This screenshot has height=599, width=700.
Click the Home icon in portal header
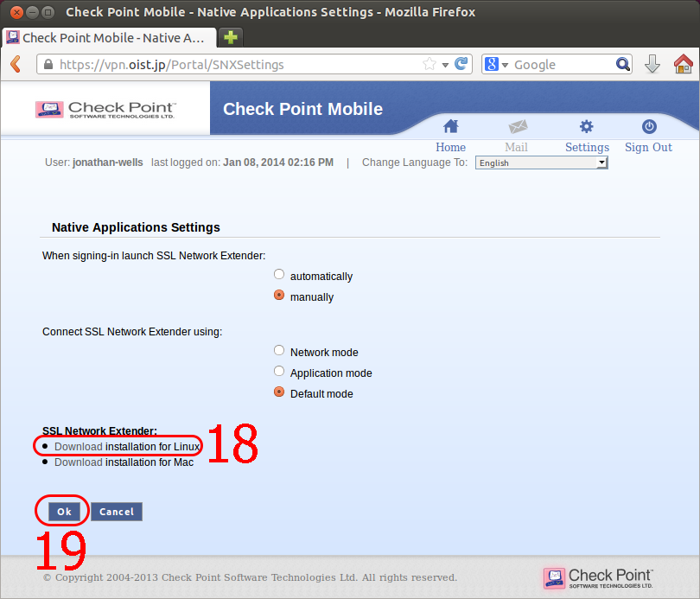[x=450, y=127]
